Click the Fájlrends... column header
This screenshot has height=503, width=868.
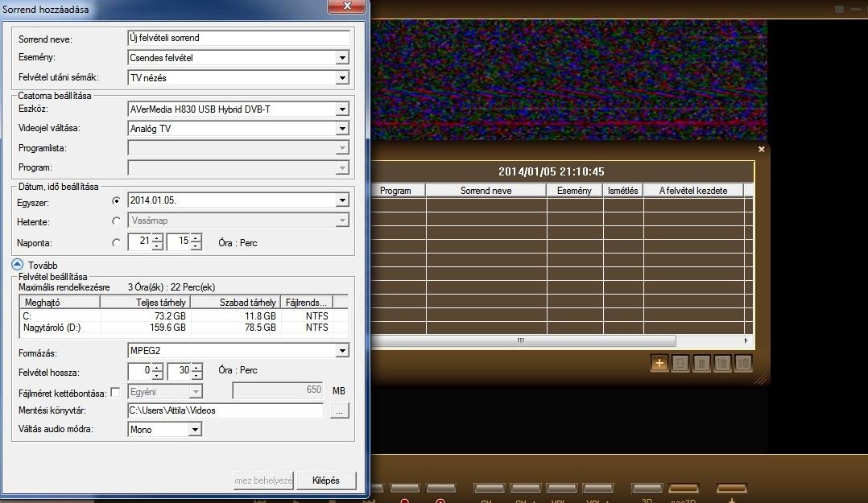click(x=307, y=302)
